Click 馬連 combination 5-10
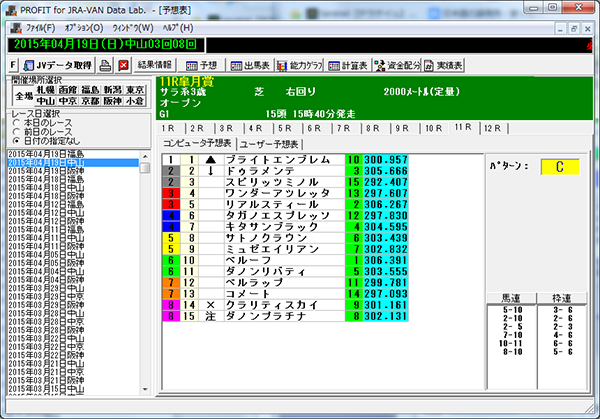Viewport: 600px width, 419px height. pyautogui.click(x=513, y=310)
